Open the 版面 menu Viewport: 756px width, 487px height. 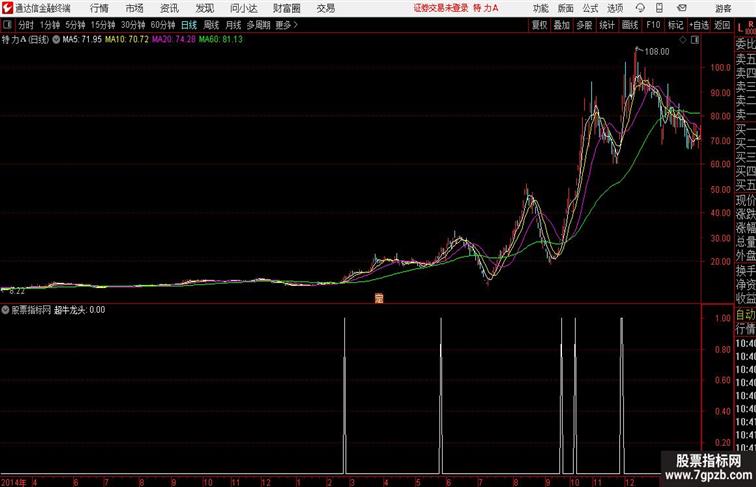click(x=566, y=8)
